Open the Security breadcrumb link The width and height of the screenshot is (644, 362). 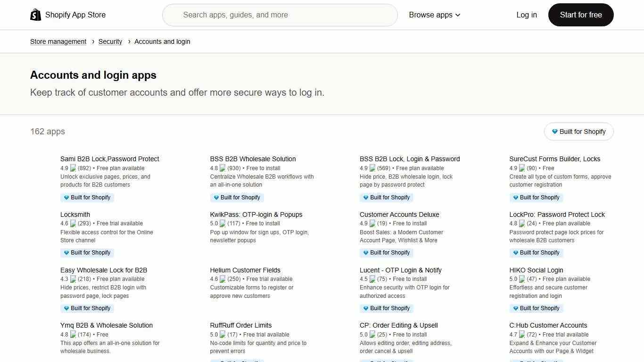110,41
